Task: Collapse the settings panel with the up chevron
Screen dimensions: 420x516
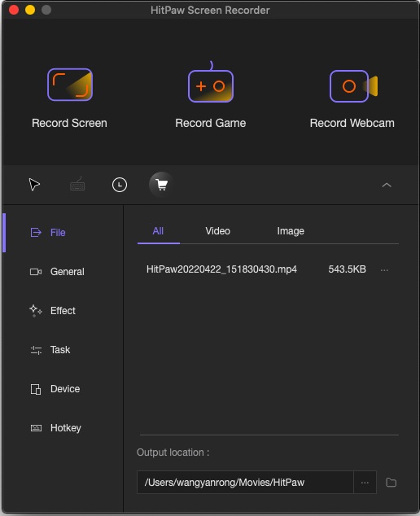Action: point(387,186)
